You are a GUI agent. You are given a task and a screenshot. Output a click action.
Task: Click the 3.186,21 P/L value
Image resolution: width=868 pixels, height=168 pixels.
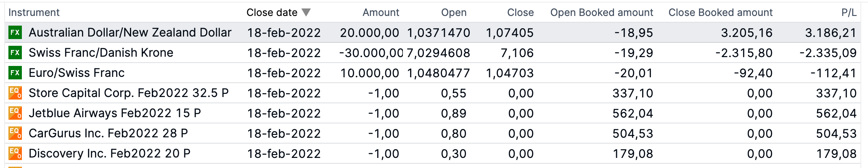tap(831, 33)
